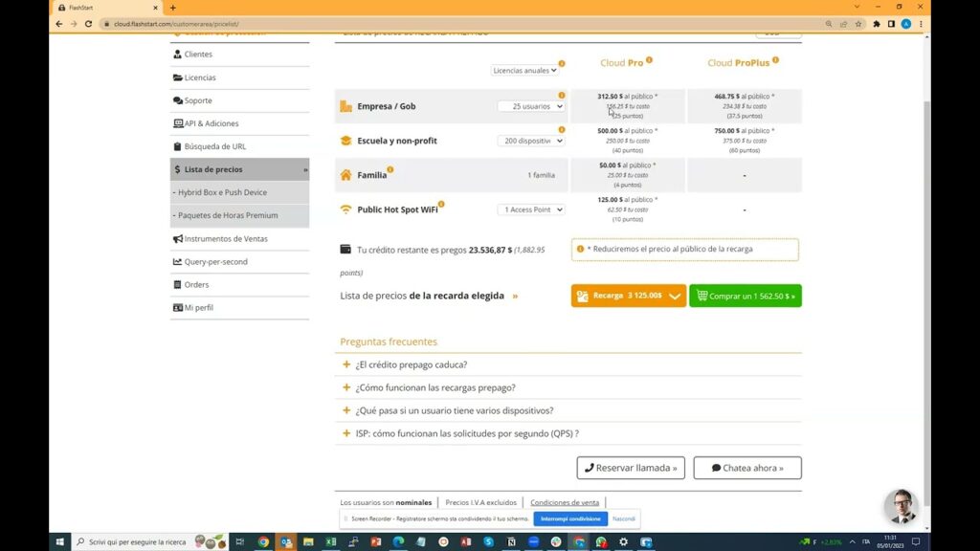Screen dimensions: 980x551
Task: Open the 1 Access Point dropdown
Action: pyautogui.click(x=531, y=209)
